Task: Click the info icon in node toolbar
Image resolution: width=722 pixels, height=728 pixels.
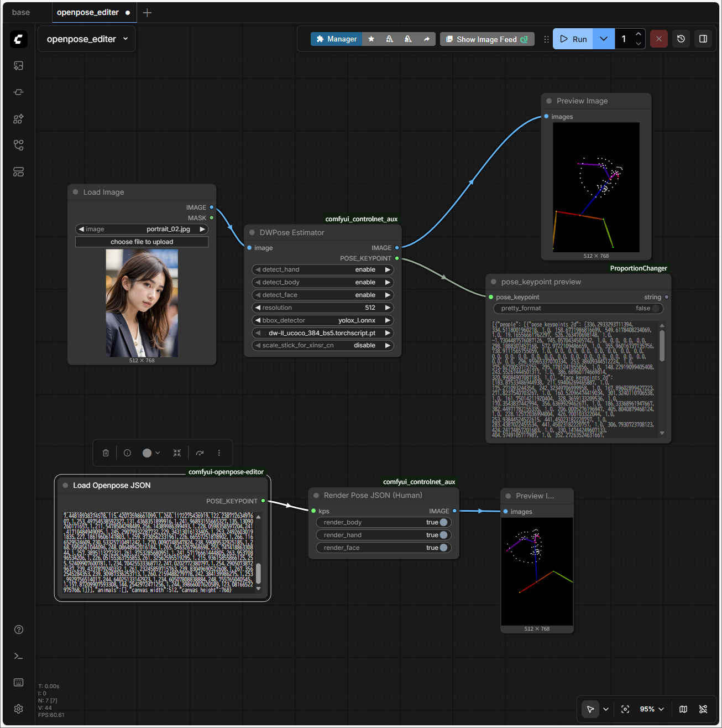Action: click(x=127, y=453)
